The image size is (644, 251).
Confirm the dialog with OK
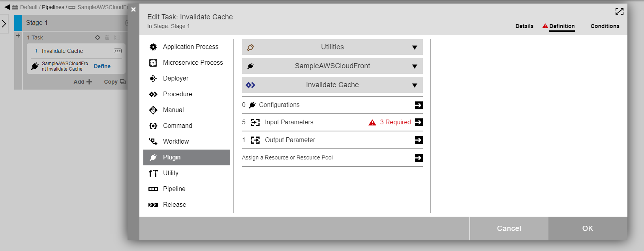588,229
